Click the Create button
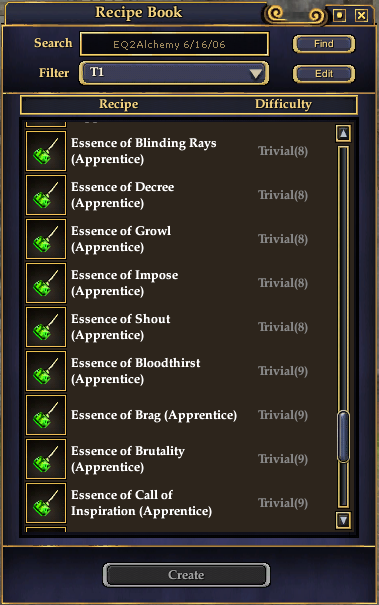 186,575
